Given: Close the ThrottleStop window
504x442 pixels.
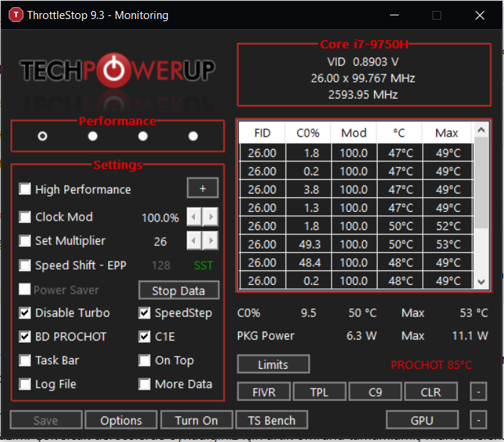Looking at the screenshot, I should point(480,15).
